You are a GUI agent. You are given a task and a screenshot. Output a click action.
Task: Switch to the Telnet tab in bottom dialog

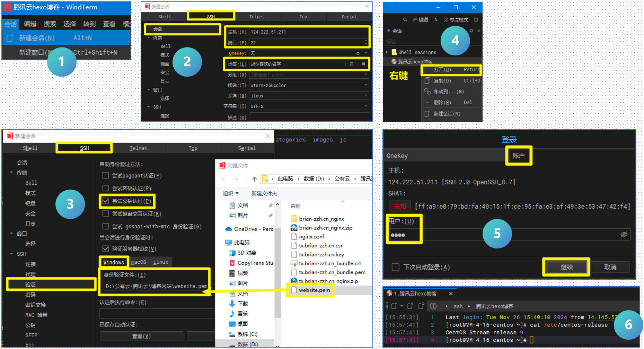[138, 148]
